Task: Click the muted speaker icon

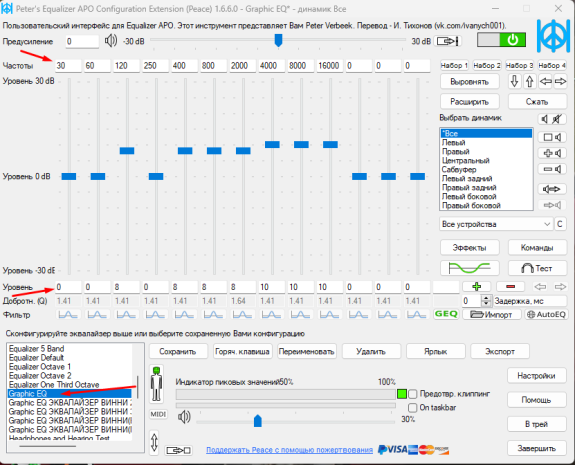Action: click(x=557, y=119)
